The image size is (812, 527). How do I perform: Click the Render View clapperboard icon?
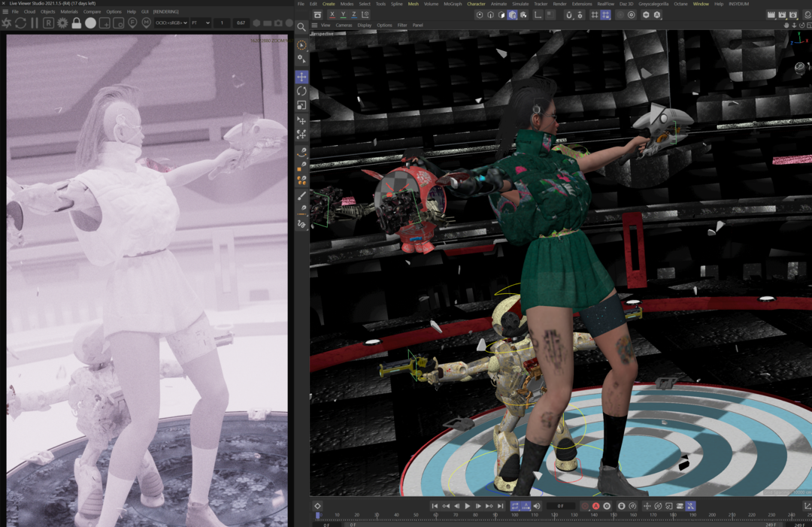point(771,15)
